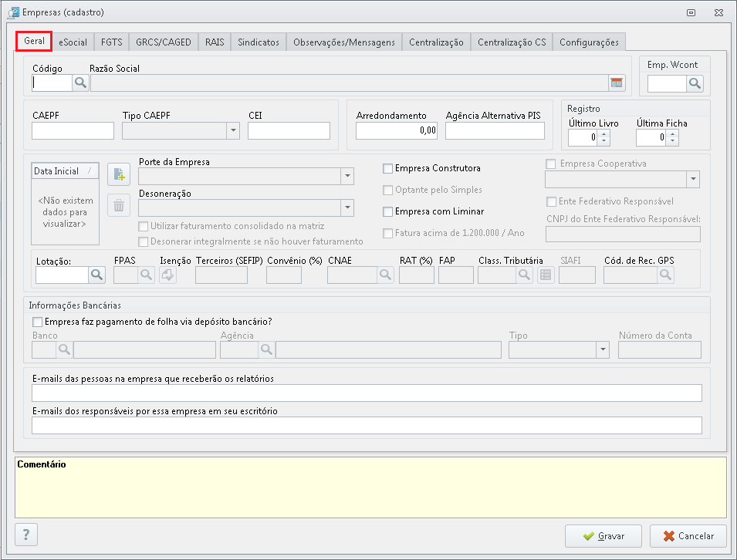Delete the Data Inicial record trash icon
Screen dimensions: 737x560
[x=118, y=205]
